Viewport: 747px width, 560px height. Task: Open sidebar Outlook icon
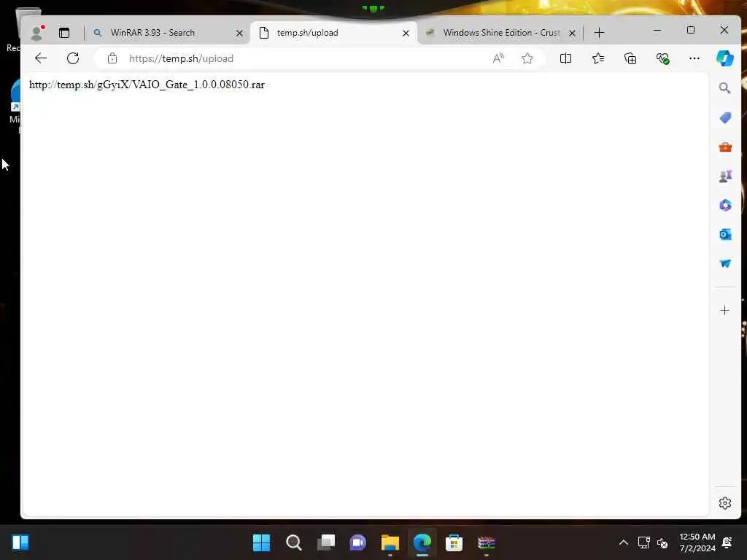[725, 234]
